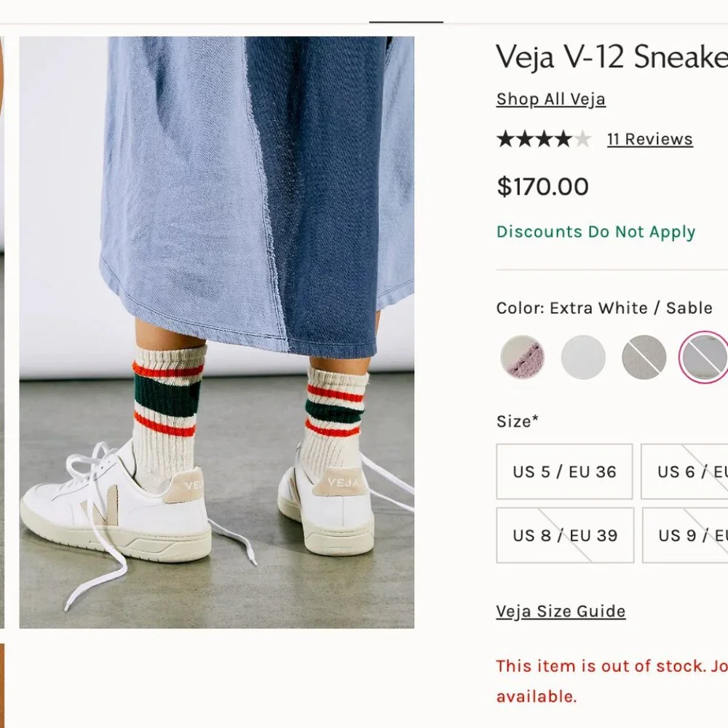The height and width of the screenshot is (728, 728).
Task: Select the US 9 size option
Action: pos(686,536)
